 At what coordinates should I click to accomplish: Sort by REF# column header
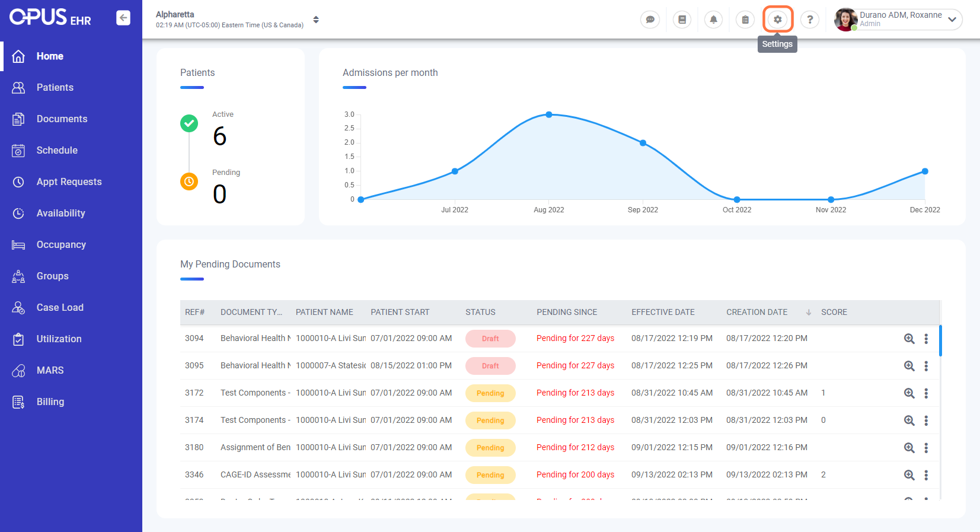(x=194, y=312)
